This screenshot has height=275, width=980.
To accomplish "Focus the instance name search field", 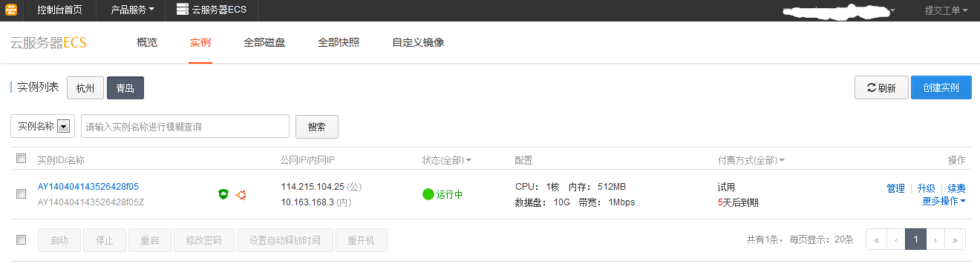I will 185,126.
